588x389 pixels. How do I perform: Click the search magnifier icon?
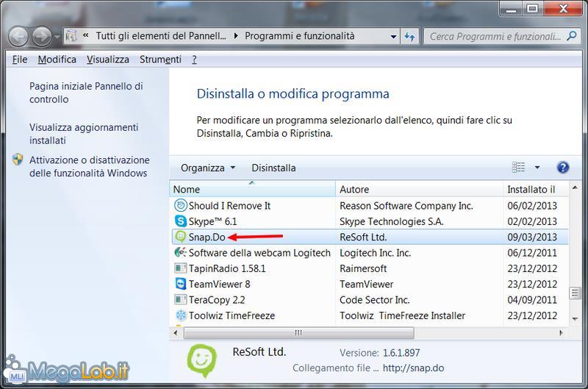coord(572,36)
